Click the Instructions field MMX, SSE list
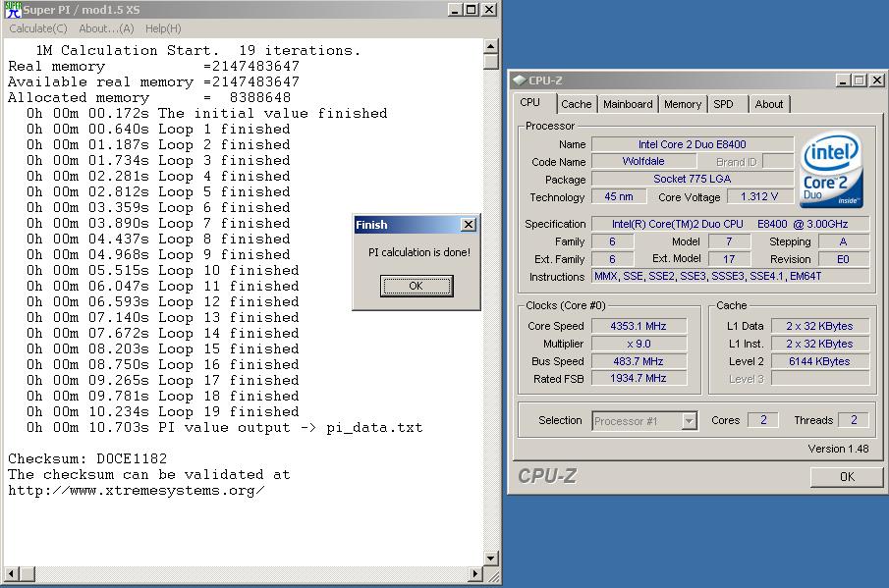Viewport: 889px width, 588px height. tap(730, 277)
